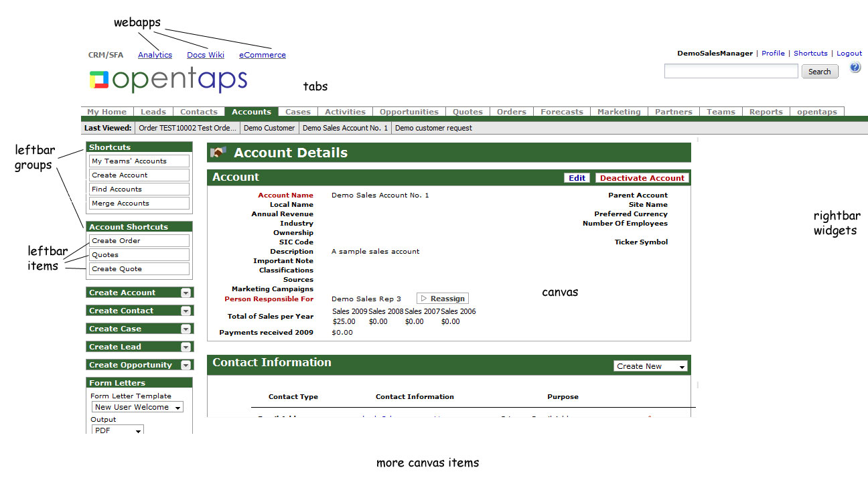Open the Marketing tab
868x482 pixels.
619,112
